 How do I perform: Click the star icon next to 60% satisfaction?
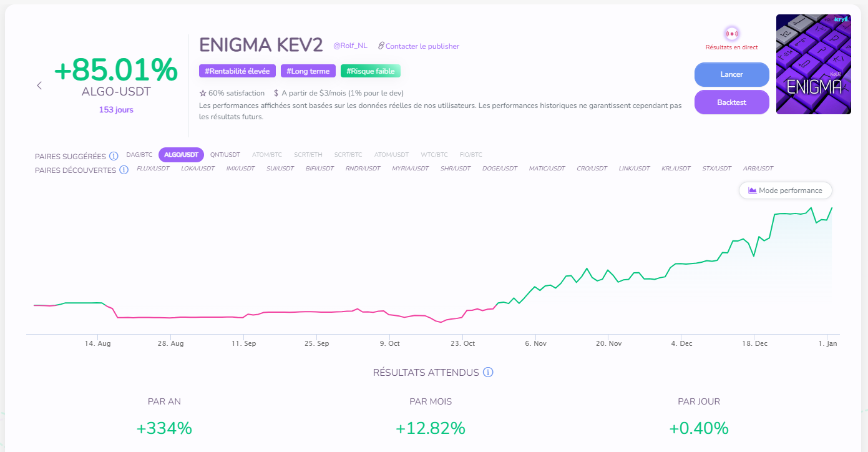[x=203, y=92]
